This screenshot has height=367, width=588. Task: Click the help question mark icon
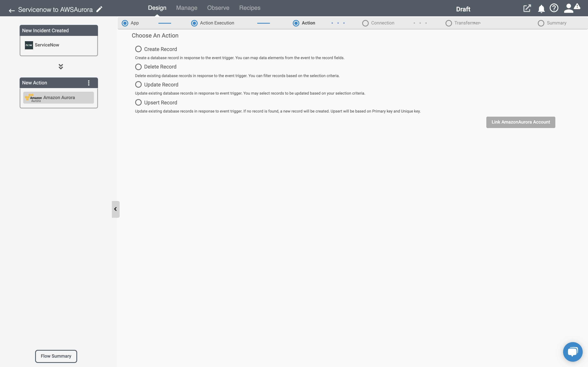click(554, 8)
